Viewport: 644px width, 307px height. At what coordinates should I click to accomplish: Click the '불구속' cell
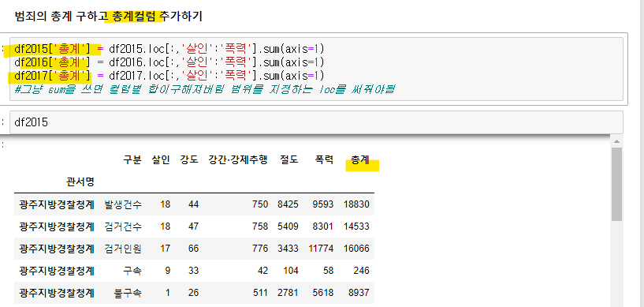128,293
